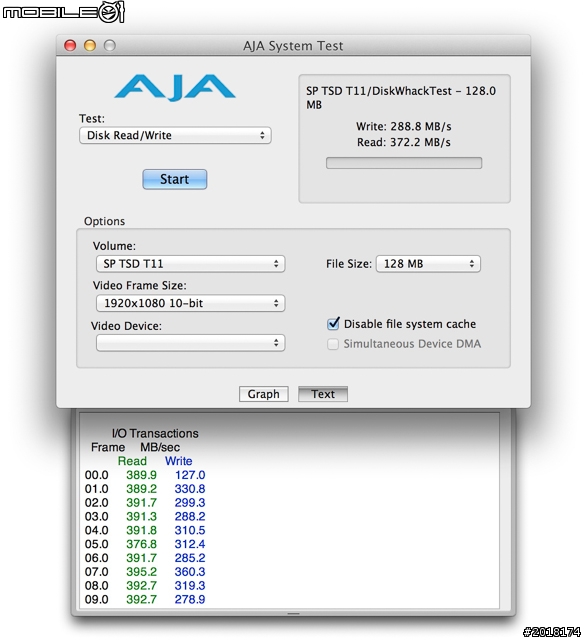Switch to Text view

(x=323, y=394)
